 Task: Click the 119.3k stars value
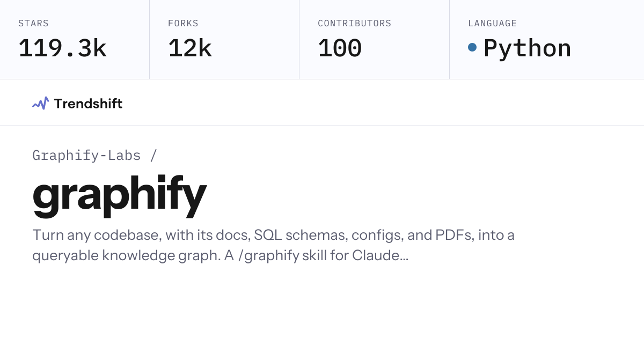coord(62,48)
